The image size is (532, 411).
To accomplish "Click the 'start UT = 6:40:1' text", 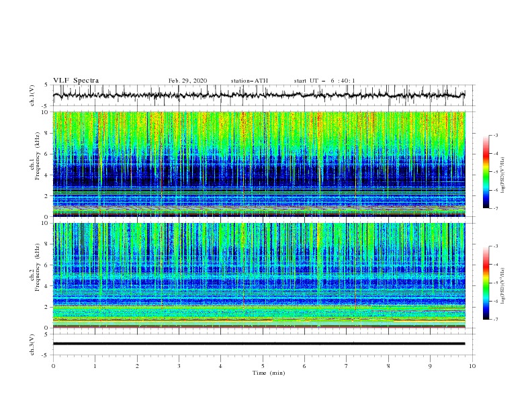I will click(x=324, y=81).
